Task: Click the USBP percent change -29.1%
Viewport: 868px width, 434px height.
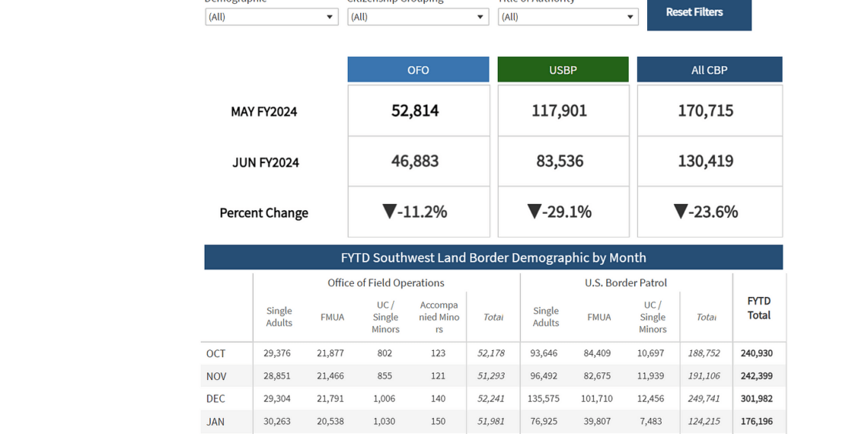Action: 559,212
